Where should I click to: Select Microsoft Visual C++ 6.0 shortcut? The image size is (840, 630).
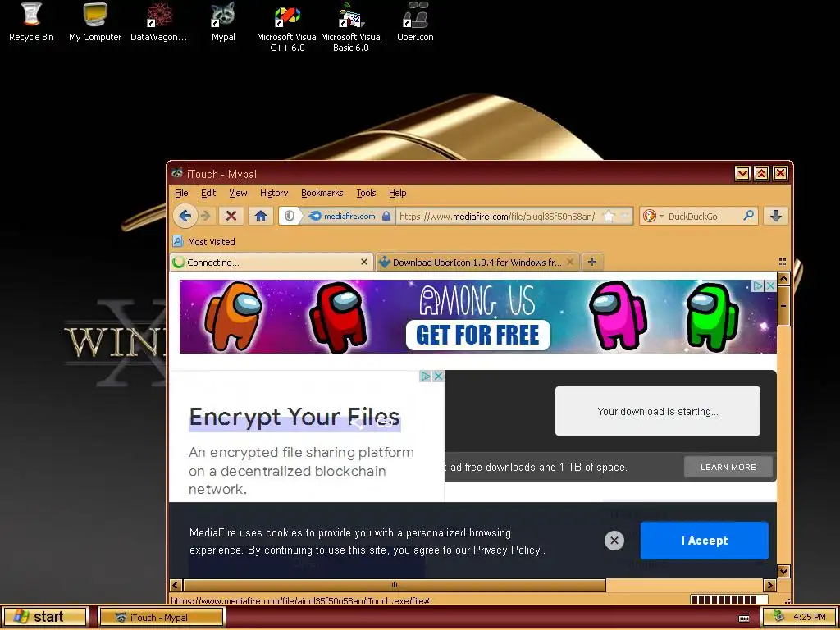(x=287, y=27)
